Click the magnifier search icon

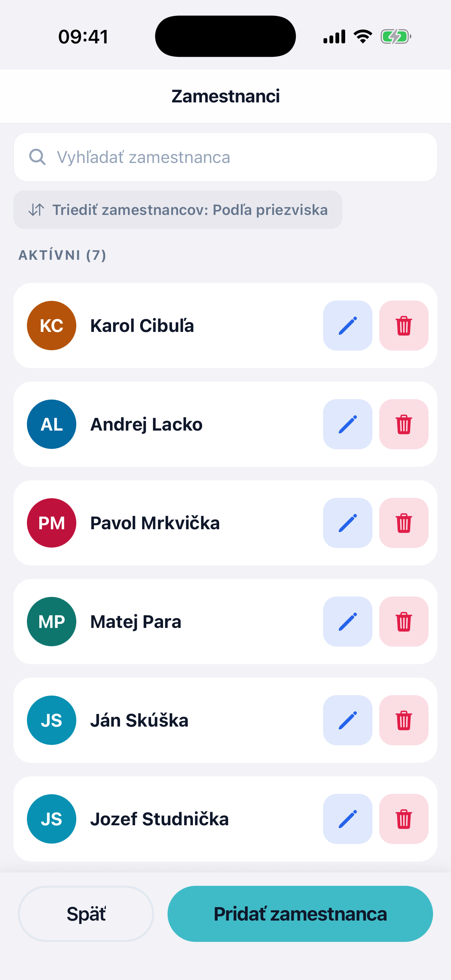pyautogui.click(x=37, y=157)
